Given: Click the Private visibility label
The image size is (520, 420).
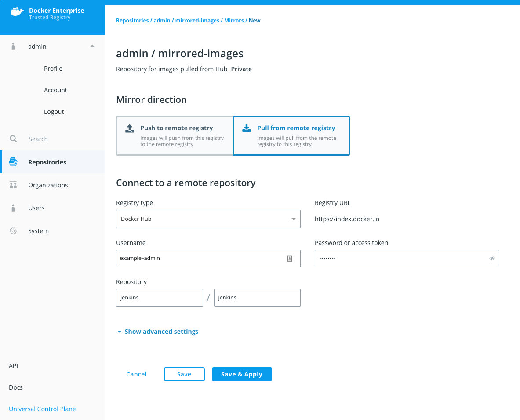Looking at the screenshot, I should tap(241, 69).
